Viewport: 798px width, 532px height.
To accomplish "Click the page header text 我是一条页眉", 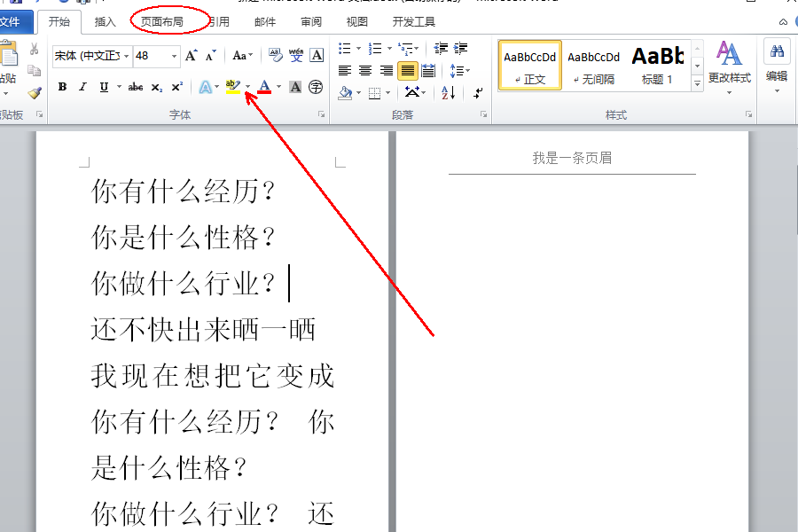I will [572, 159].
